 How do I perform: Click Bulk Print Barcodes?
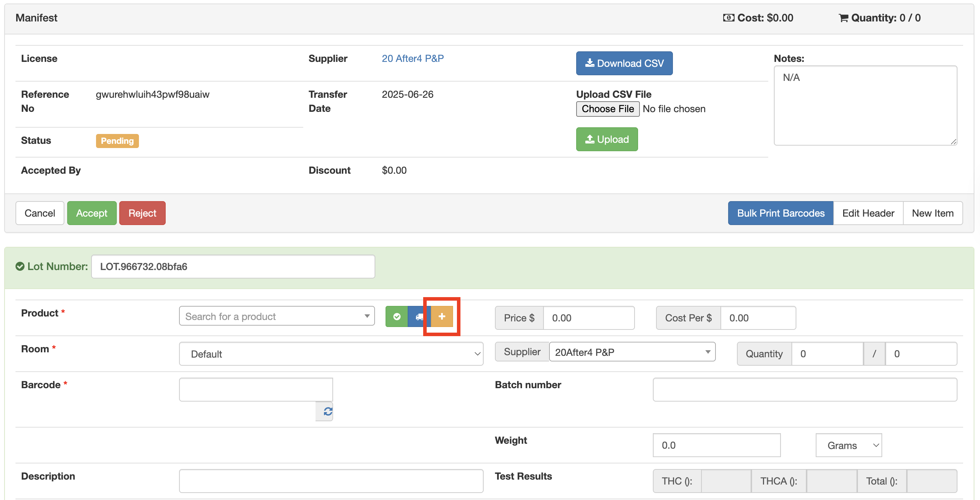coord(780,213)
